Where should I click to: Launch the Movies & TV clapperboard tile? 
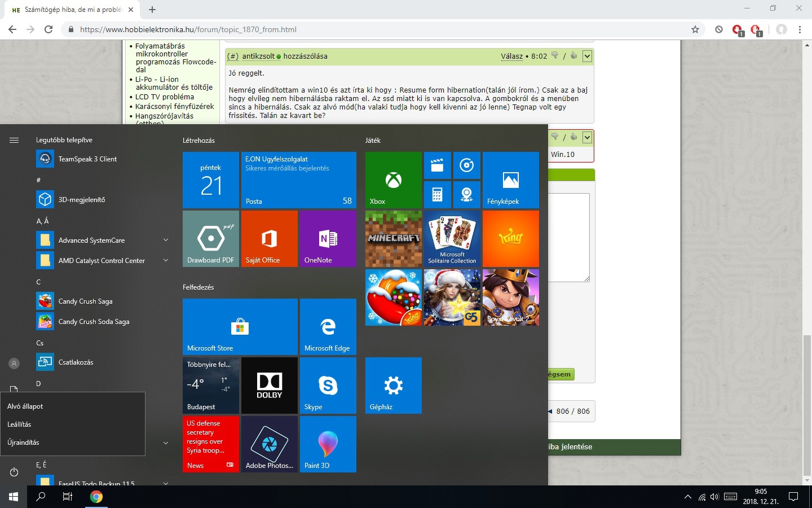(437, 165)
